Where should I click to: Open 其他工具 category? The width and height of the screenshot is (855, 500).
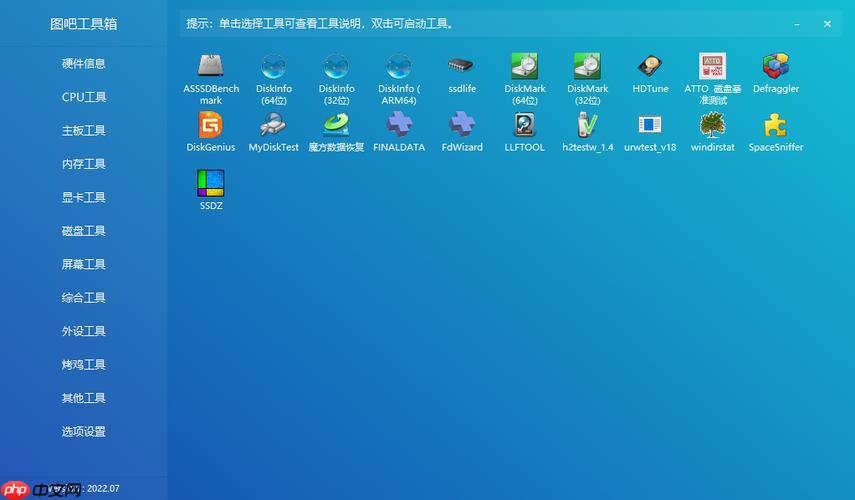click(83, 398)
